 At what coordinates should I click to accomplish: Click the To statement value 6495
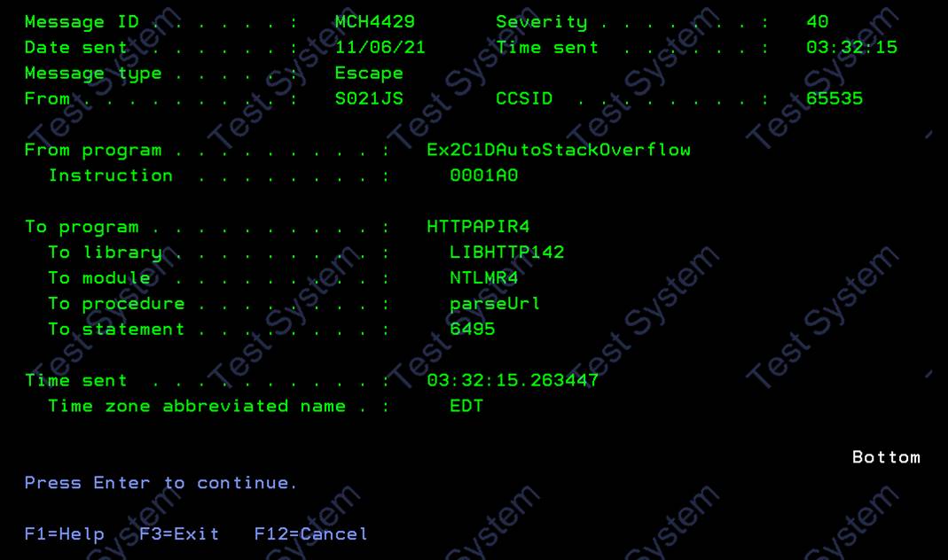[x=472, y=329]
